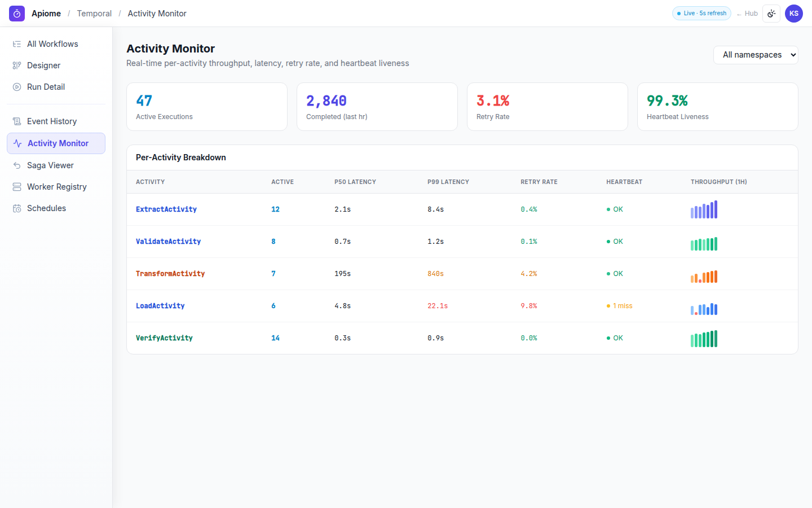Click ValidateActivity's 1.2s P99 latency
812x508 pixels.
click(x=435, y=242)
